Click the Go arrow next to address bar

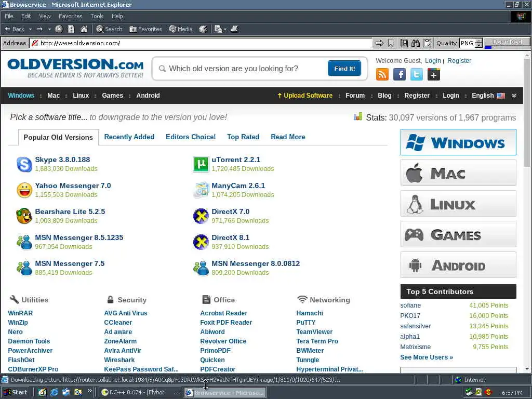379,43
